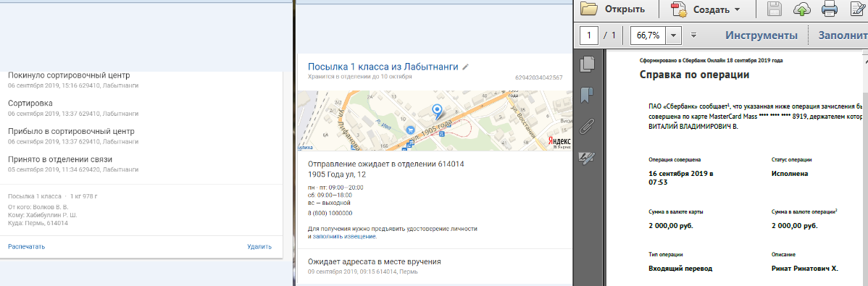Select the Справка по операции heading in the PDF
This screenshot has width=868, height=286.
695,75
